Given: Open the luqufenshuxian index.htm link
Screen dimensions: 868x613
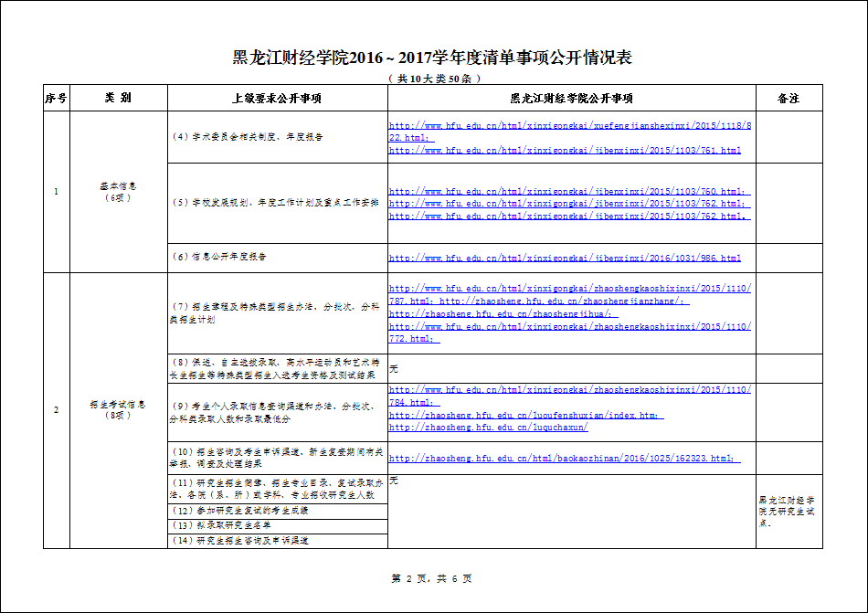Looking at the screenshot, I should [525, 415].
